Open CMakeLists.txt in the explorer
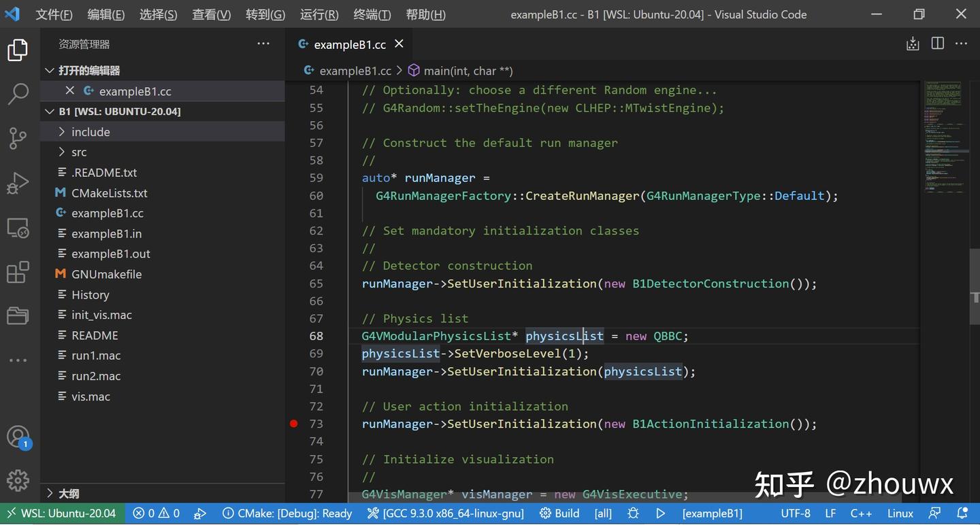The width and height of the screenshot is (980, 525). pyautogui.click(x=109, y=193)
